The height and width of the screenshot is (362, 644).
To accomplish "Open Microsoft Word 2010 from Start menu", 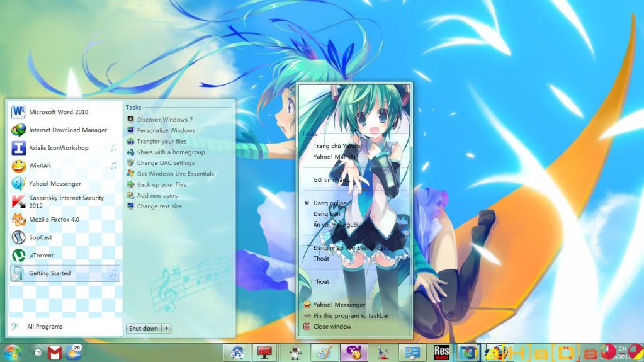I will point(59,112).
